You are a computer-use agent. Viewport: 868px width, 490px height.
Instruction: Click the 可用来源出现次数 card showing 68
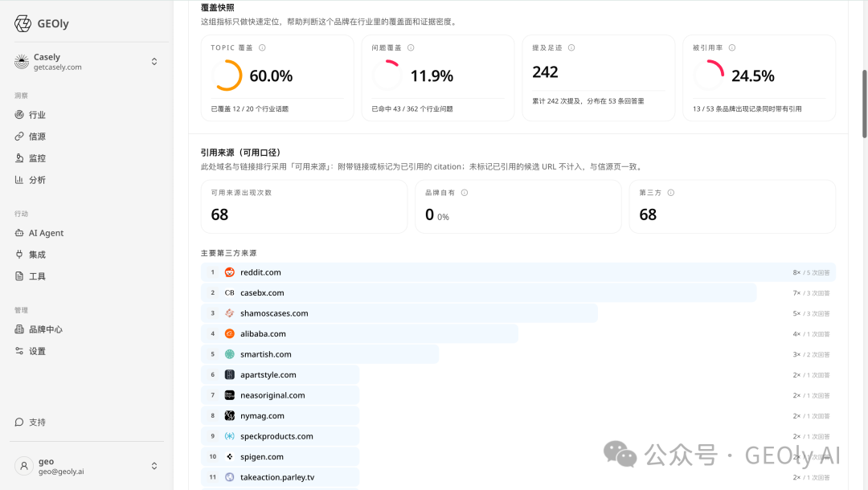pyautogui.click(x=304, y=206)
